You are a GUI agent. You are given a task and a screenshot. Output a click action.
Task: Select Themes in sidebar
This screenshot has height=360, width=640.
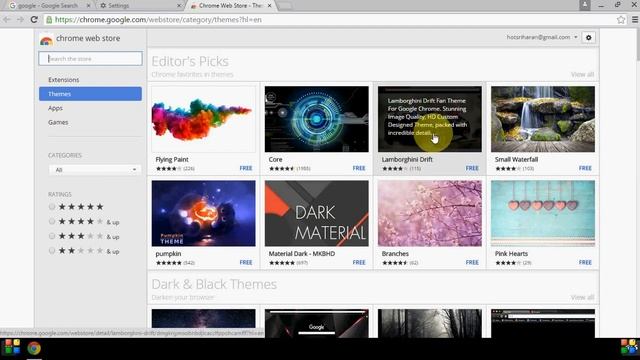point(90,94)
